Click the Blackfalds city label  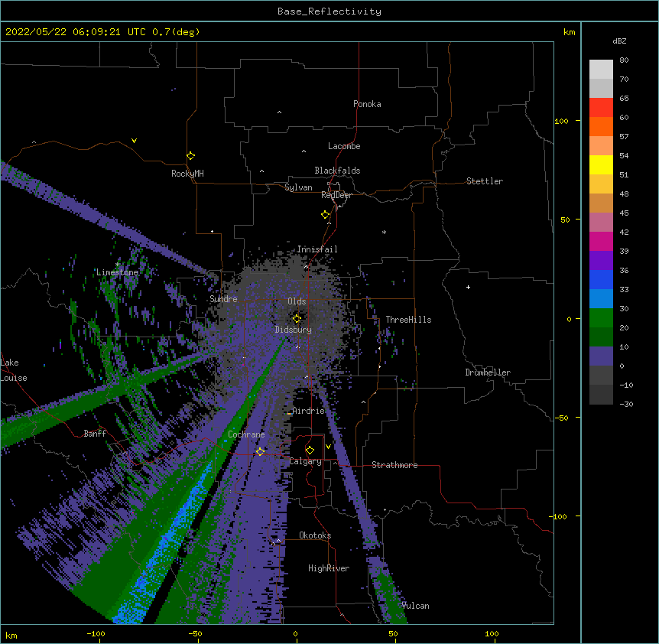pos(337,171)
